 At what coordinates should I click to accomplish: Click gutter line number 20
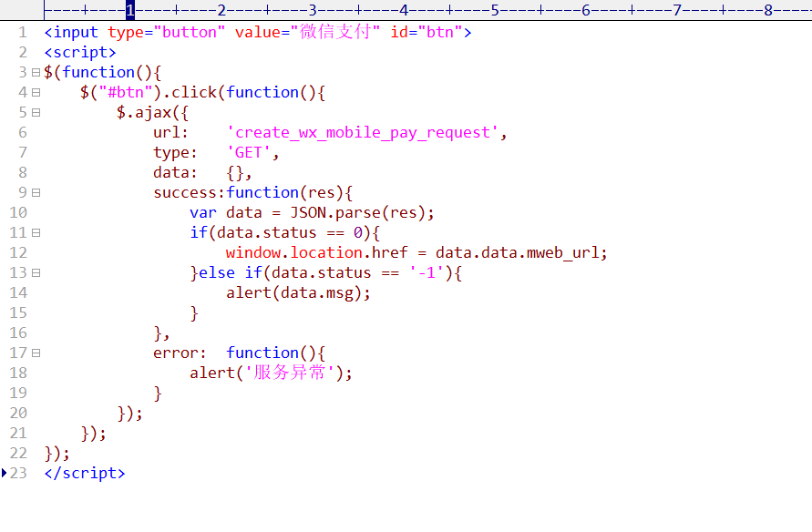pos(18,414)
